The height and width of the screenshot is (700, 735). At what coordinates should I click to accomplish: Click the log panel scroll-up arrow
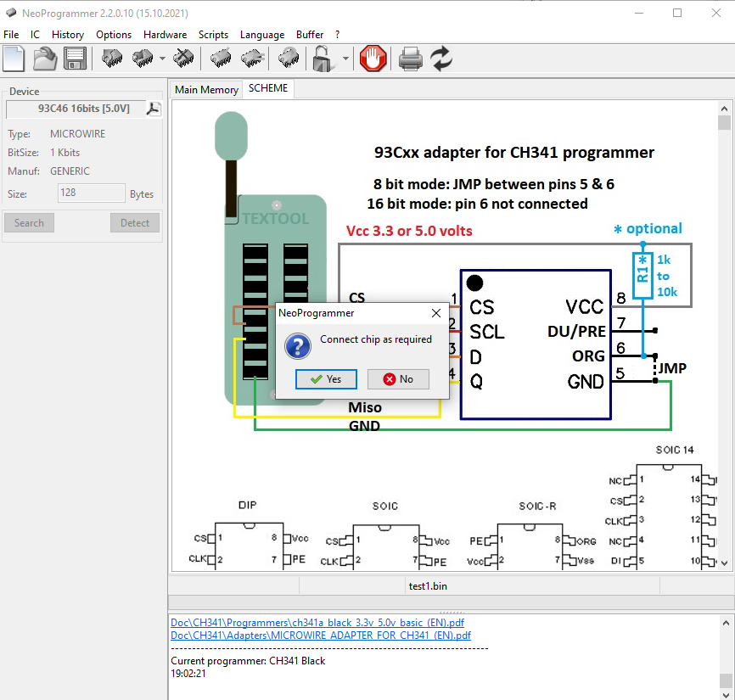tap(726, 623)
